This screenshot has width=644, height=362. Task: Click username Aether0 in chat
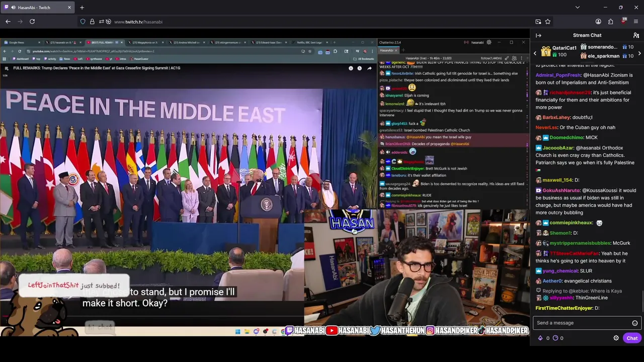point(551,281)
